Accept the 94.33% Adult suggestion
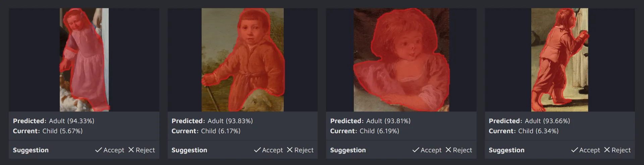Viewport: 644px width, 165px height. (x=110, y=150)
